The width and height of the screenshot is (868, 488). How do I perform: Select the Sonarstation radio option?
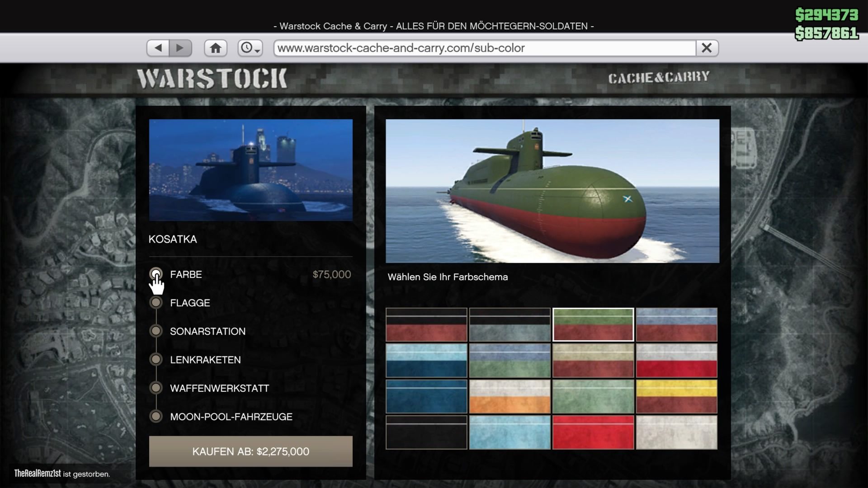pos(156,331)
